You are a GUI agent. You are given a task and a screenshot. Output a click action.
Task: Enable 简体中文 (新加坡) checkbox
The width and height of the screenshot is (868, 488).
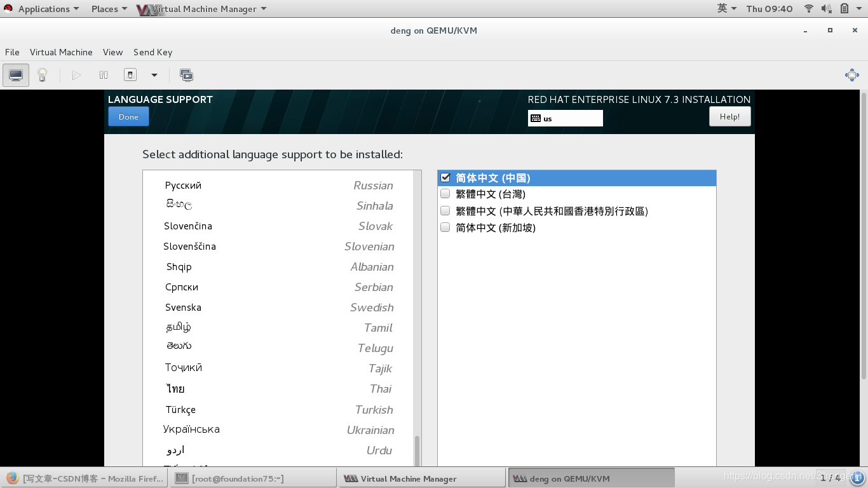click(445, 227)
